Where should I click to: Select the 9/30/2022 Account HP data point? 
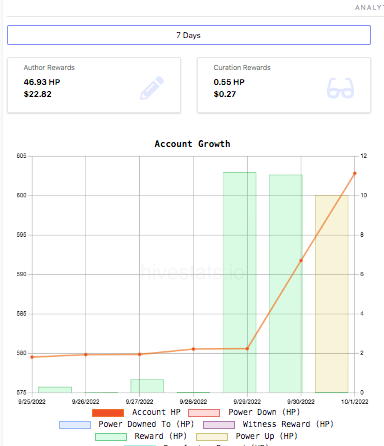pos(301,260)
